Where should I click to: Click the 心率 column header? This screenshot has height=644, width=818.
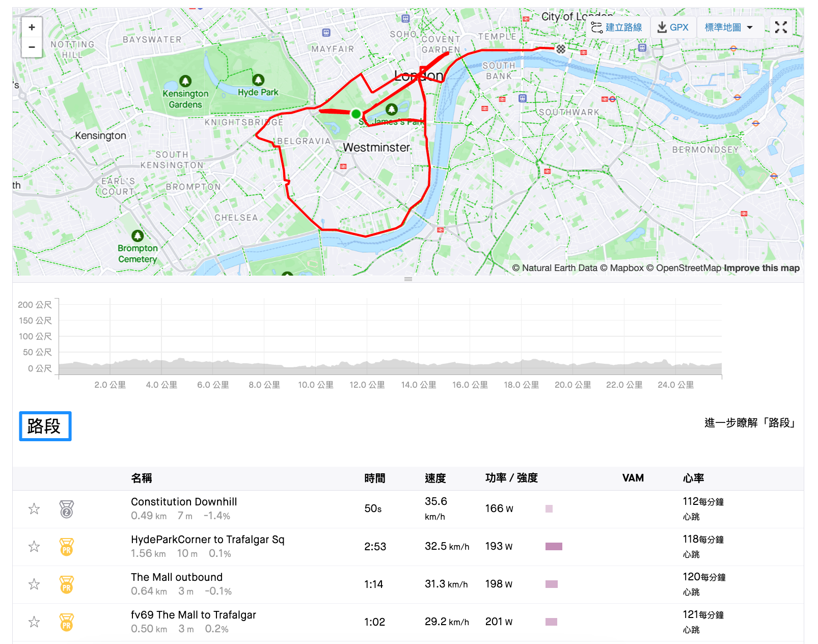coord(693,478)
